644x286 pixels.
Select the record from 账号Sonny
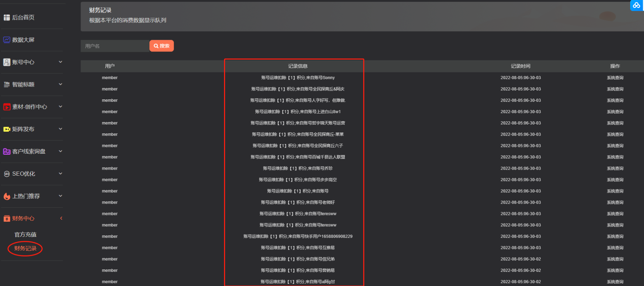298,78
